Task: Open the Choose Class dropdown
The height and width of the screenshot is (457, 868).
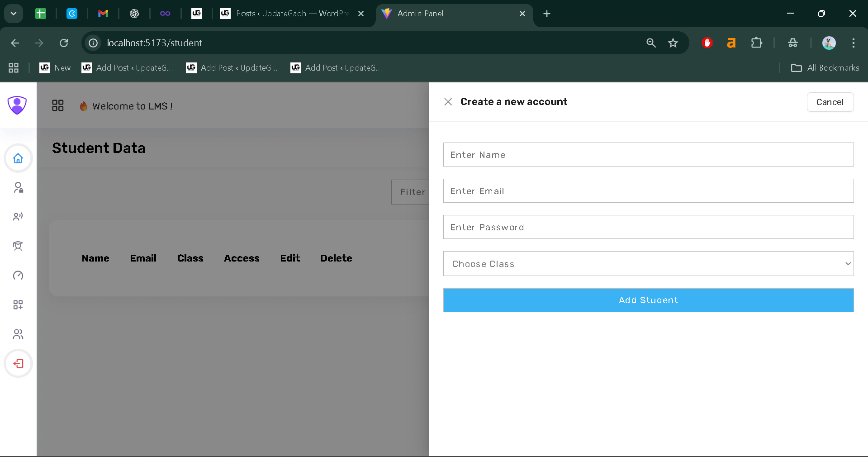Action: click(x=648, y=264)
